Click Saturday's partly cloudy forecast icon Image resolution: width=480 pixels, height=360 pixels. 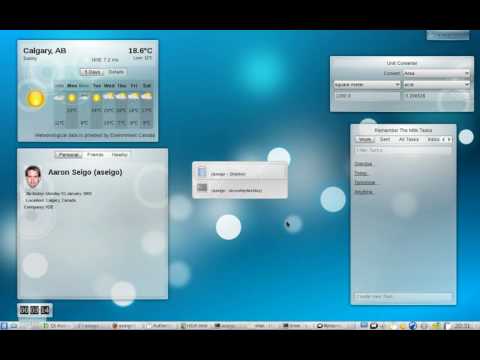(x=146, y=97)
